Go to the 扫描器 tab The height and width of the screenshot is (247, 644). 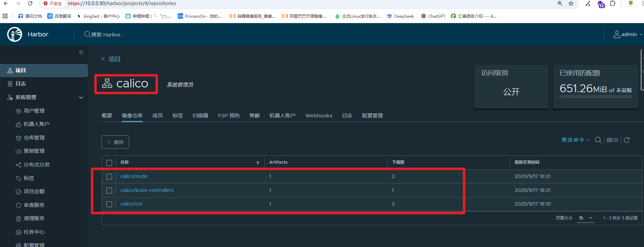coord(200,116)
